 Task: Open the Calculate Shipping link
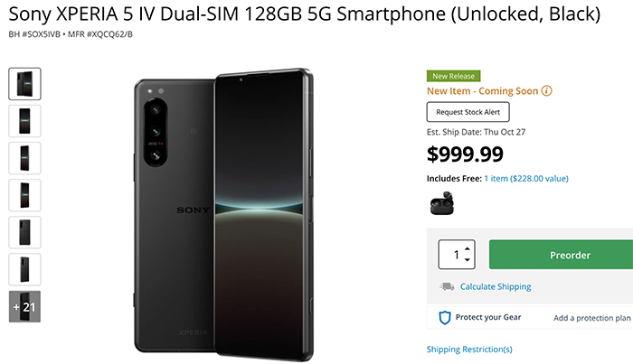click(496, 286)
